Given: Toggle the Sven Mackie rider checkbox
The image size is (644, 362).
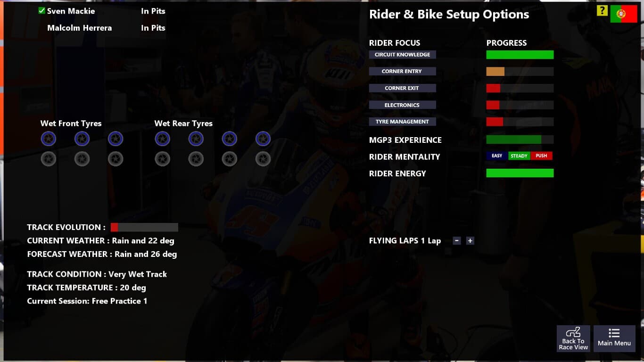Looking at the screenshot, I should pos(42,10).
